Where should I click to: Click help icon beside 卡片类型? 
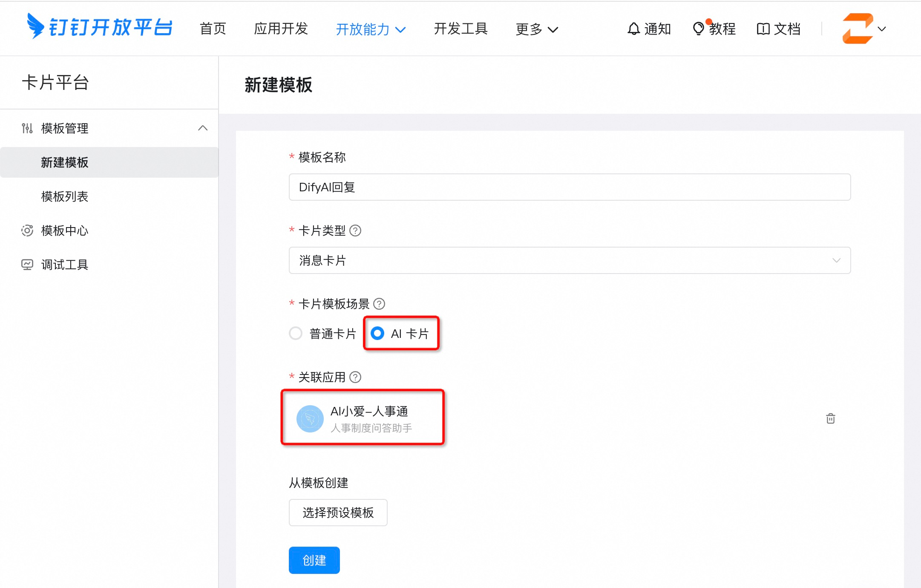(x=355, y=231)
